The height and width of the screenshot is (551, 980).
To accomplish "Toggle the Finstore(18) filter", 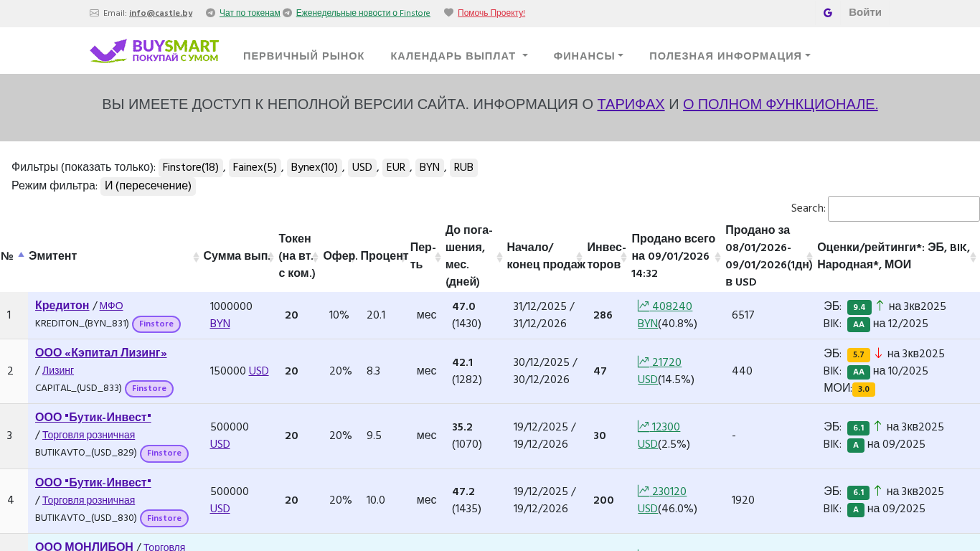I will (190, 167).
